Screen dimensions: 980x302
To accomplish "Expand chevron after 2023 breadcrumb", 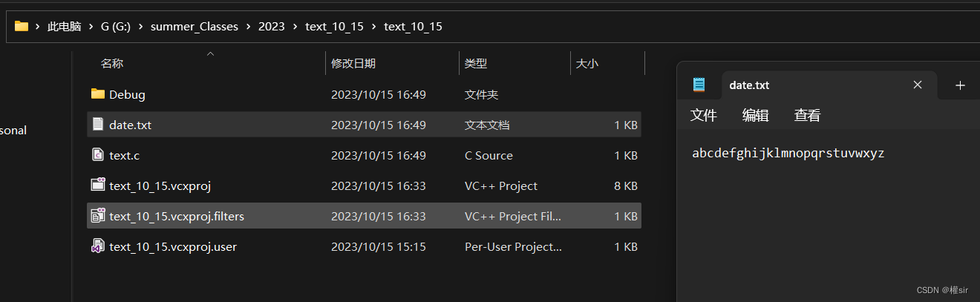I will pyautogui.click(x=295, y=26).
